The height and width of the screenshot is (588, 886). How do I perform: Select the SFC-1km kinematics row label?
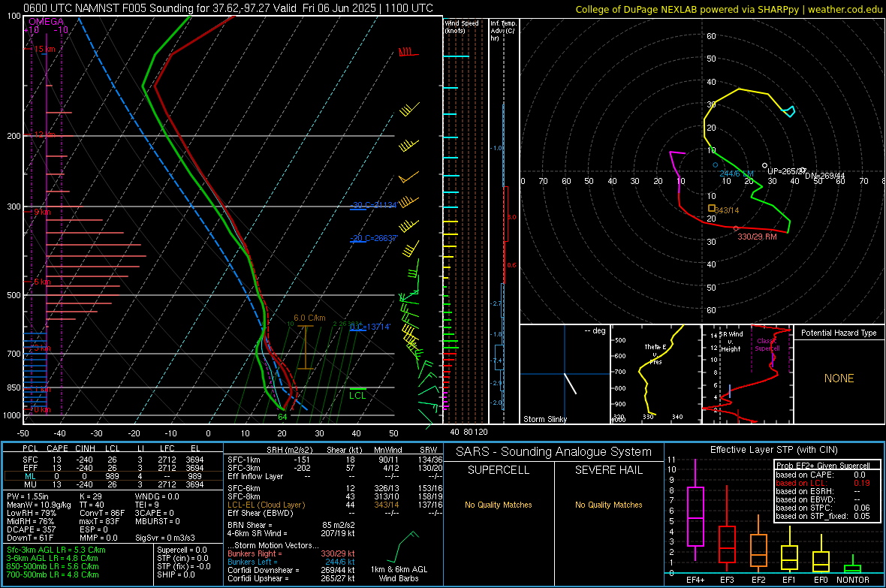coord(244,460)
